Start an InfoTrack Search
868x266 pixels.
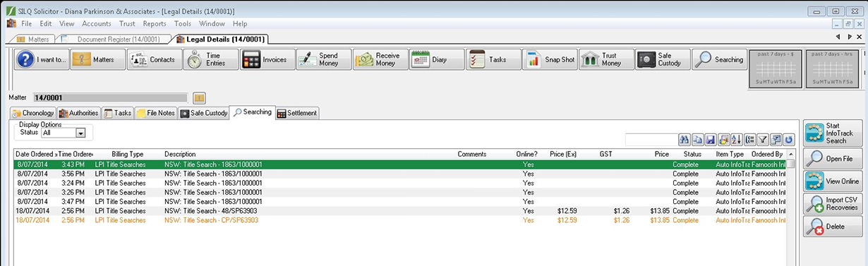pyautogui.click(x=833, y=133)
